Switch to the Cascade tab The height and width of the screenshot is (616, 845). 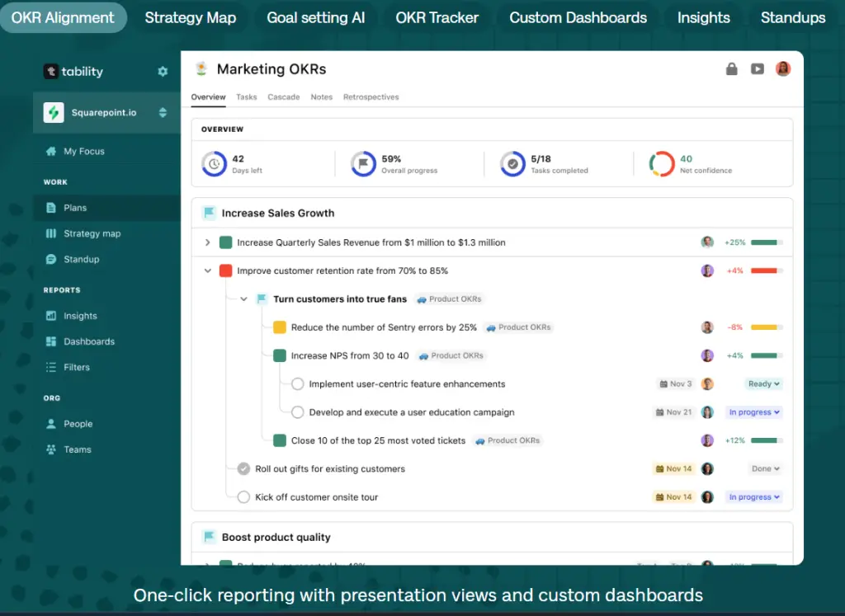(x=284, y=97)
